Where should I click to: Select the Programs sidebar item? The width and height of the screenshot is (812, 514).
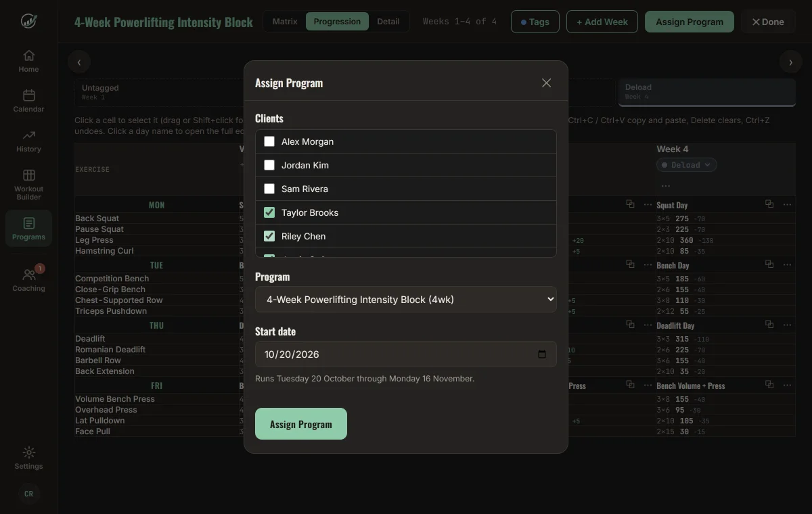[x=28, y=229]
